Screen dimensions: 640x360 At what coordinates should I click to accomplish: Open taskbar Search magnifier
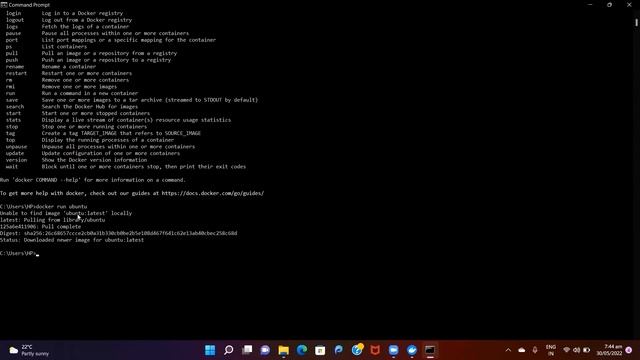tap(229, 350)
